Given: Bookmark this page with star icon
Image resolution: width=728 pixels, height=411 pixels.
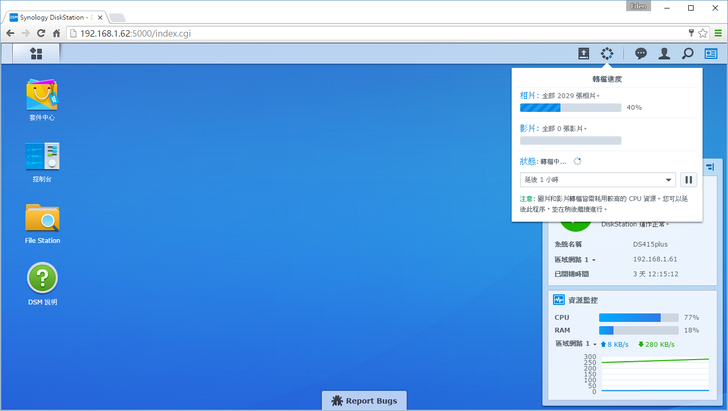Looking at the screenshot, I should click(x=702, y=33).
